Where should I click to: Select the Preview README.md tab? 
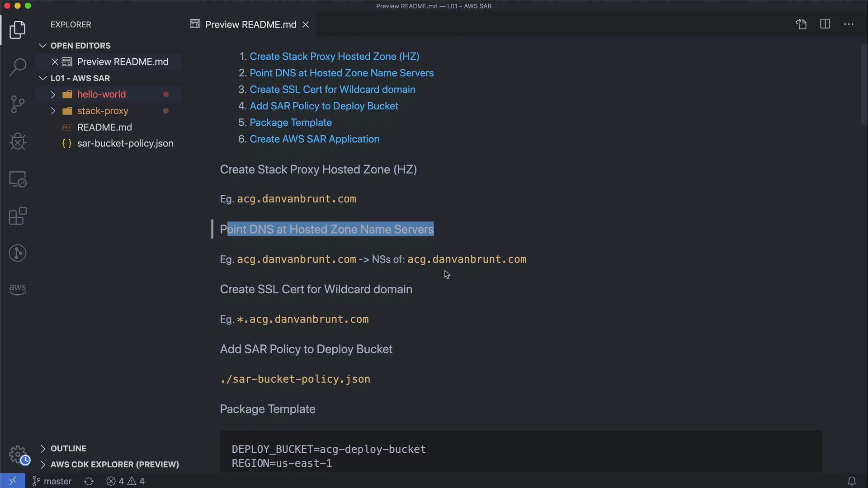(x=250, y=24)
